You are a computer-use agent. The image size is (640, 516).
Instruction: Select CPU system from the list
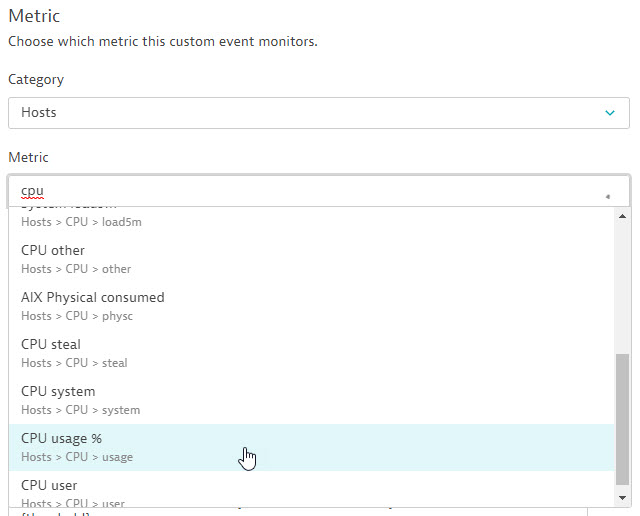pyautogui.click(x=58, y=392)
